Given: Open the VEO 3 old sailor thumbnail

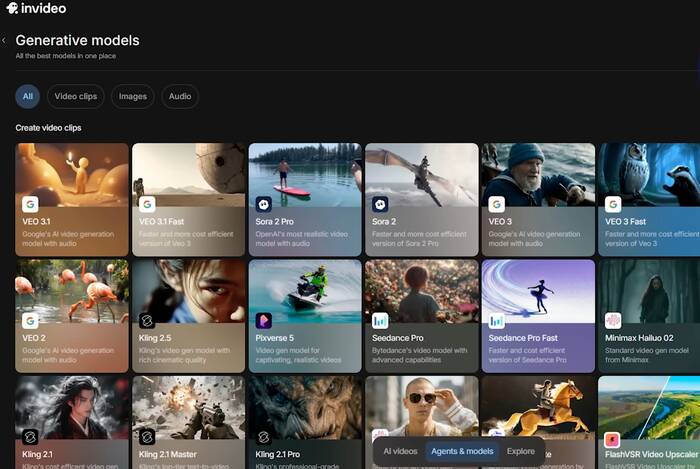Looking at the screenshot, I should coord(538,174).
